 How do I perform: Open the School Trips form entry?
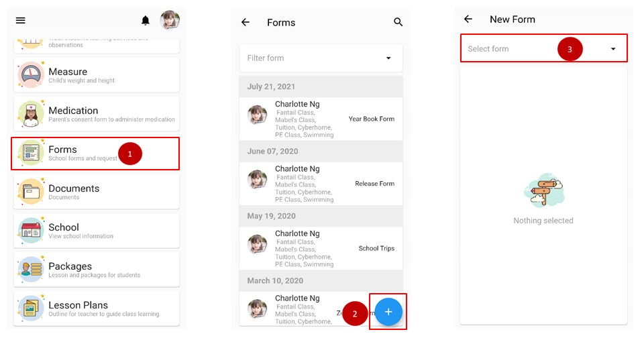[x=321, y=249]
